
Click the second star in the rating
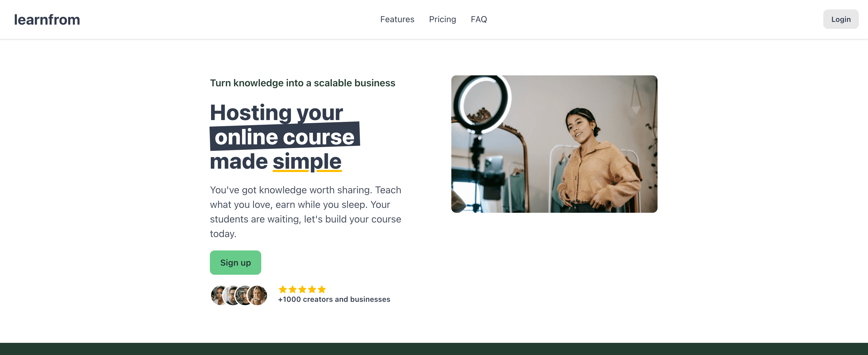293,289
